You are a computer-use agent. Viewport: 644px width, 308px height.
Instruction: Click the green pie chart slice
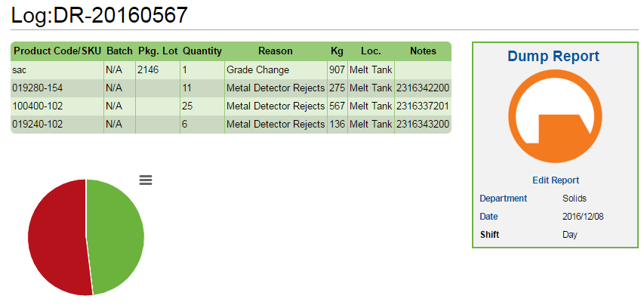[116, 236]
